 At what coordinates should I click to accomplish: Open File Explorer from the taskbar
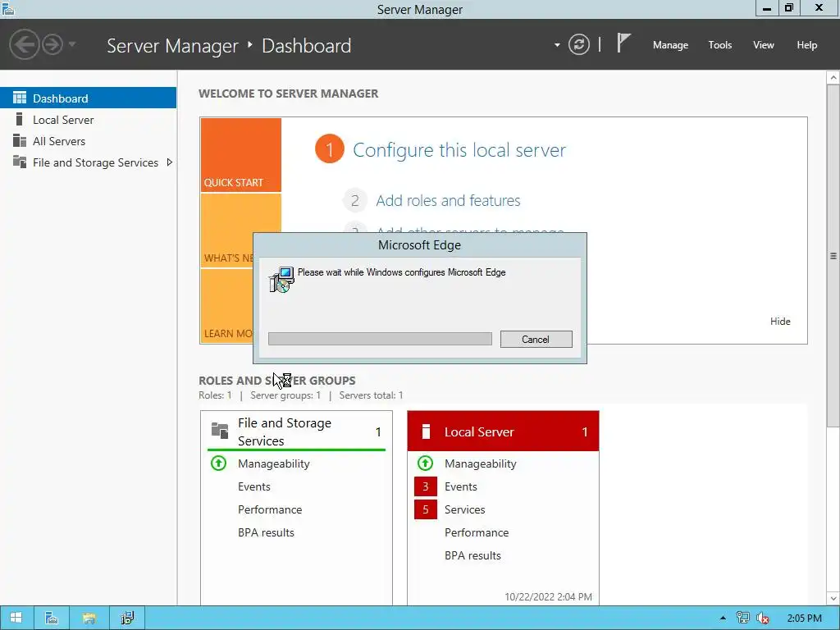(89, 619)
